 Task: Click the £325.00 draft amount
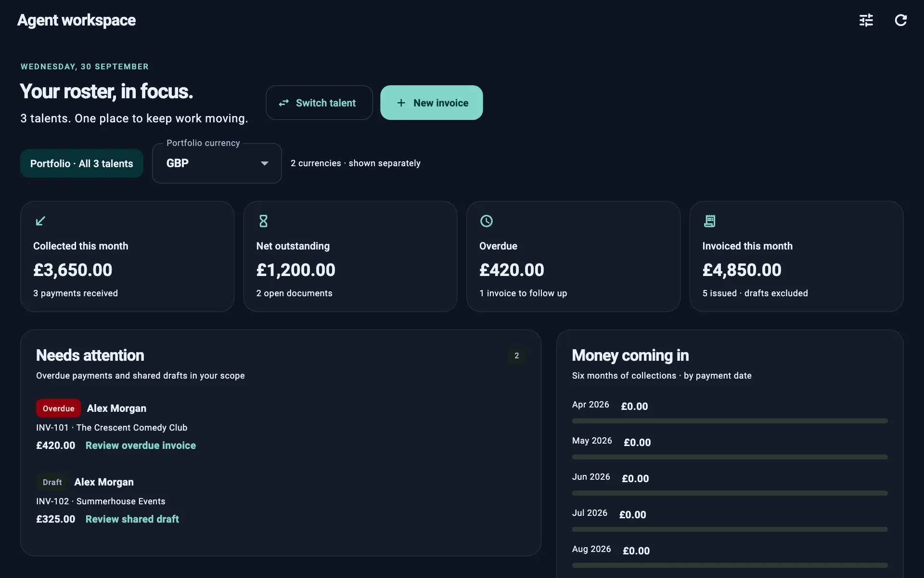coord(56,519)
